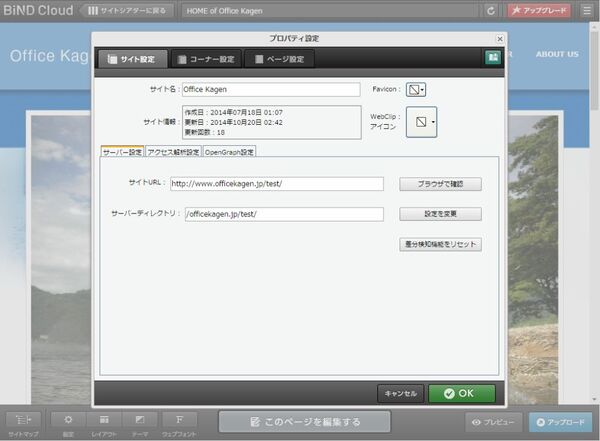Switch to the コーナー設定 tab
The image size is (600, 441).
click(x=206, y=59)
